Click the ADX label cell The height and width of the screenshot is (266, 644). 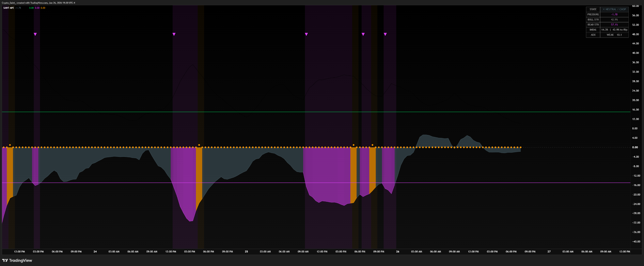click(593, 35)
